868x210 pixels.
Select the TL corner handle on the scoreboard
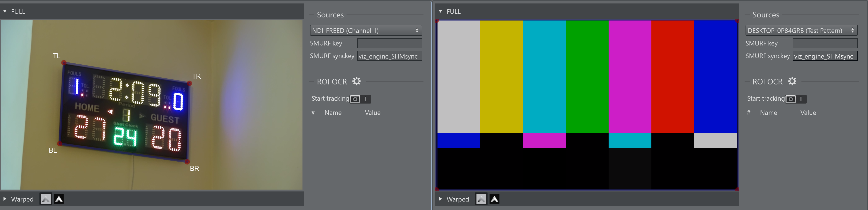pyautogui.click(x=64, y=63)
